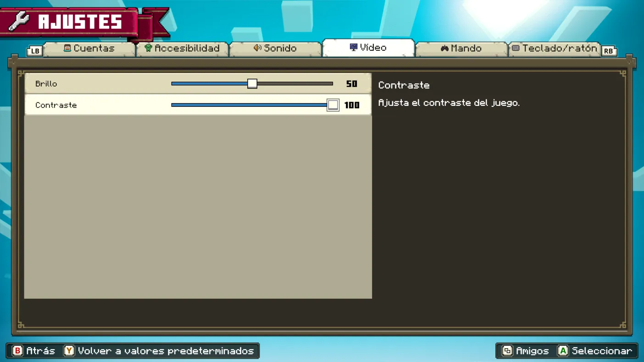Click the A button icon for Seleccionar
Screen dimensions: 644x362
(x=563, y=351)
